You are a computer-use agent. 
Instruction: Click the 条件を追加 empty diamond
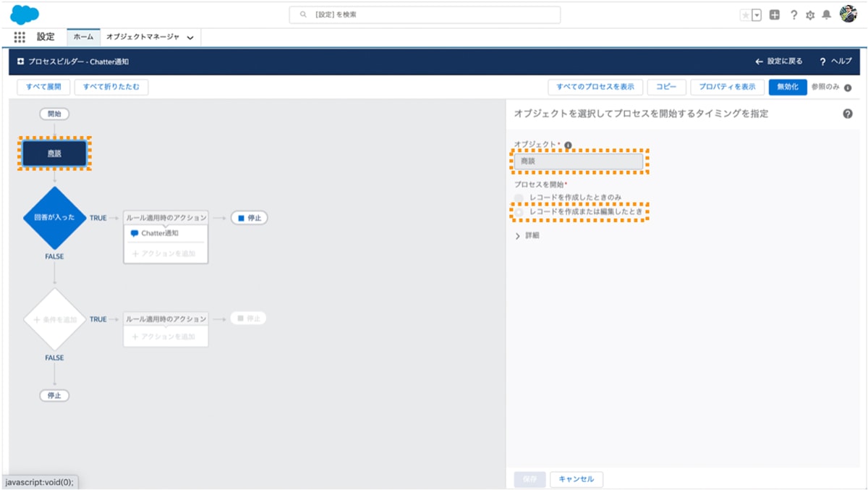coord(54,318)
